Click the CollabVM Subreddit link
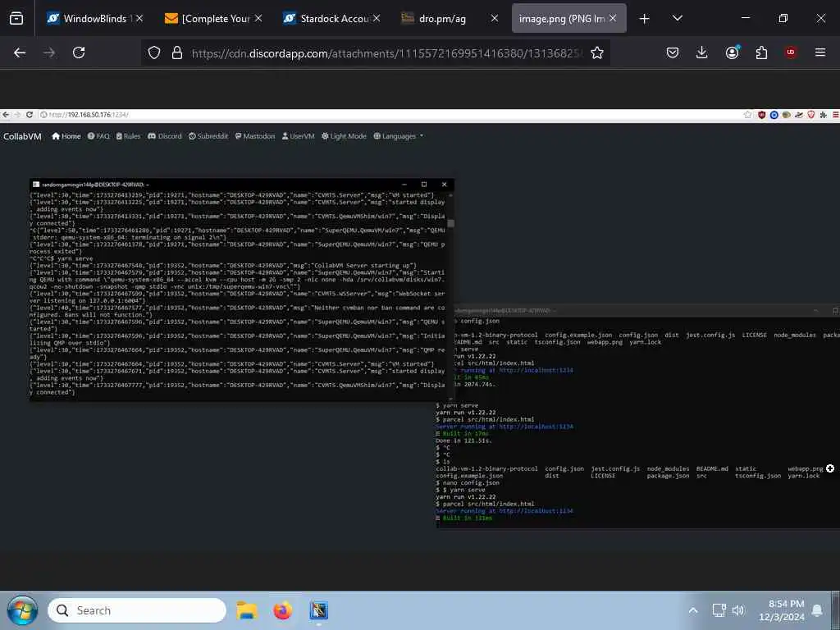The height and width of the screenshot is (630, 840). [x=208, y=136]
